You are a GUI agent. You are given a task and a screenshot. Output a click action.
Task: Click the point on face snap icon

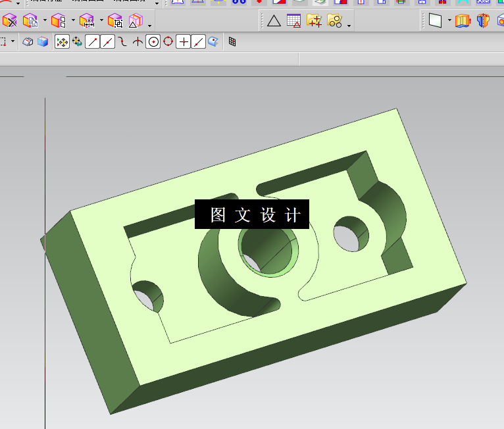point(213,41)
